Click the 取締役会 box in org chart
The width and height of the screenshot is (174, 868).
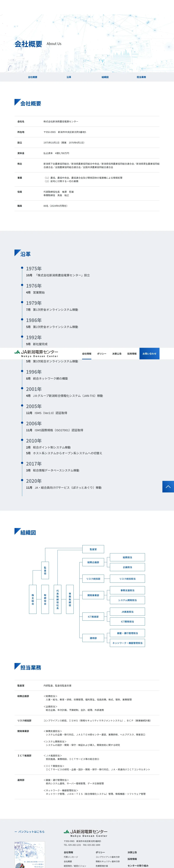(x=45, y=599)
